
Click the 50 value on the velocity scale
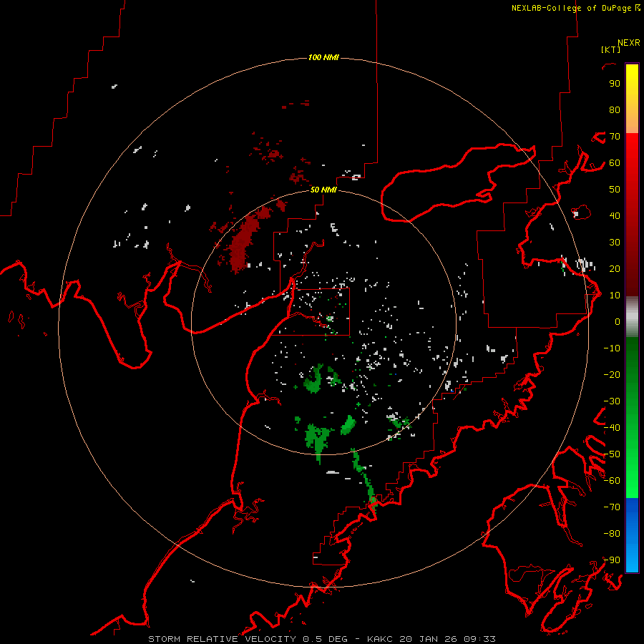615,190
